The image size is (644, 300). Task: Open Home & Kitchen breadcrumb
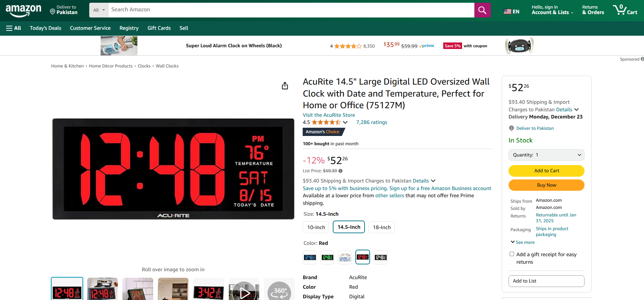[67, 66]
